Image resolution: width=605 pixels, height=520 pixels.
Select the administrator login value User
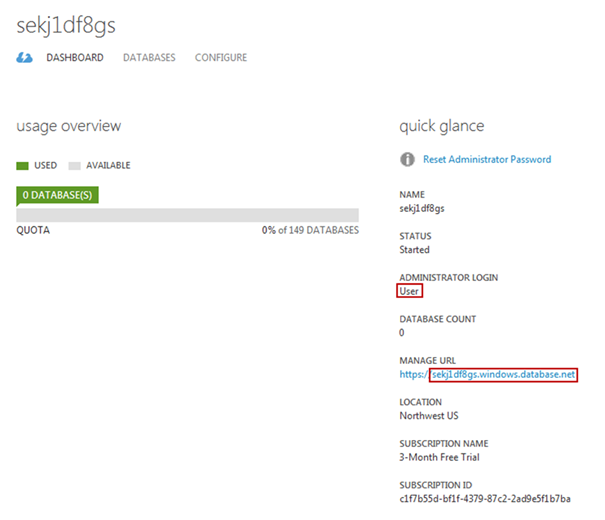point(409,291)
